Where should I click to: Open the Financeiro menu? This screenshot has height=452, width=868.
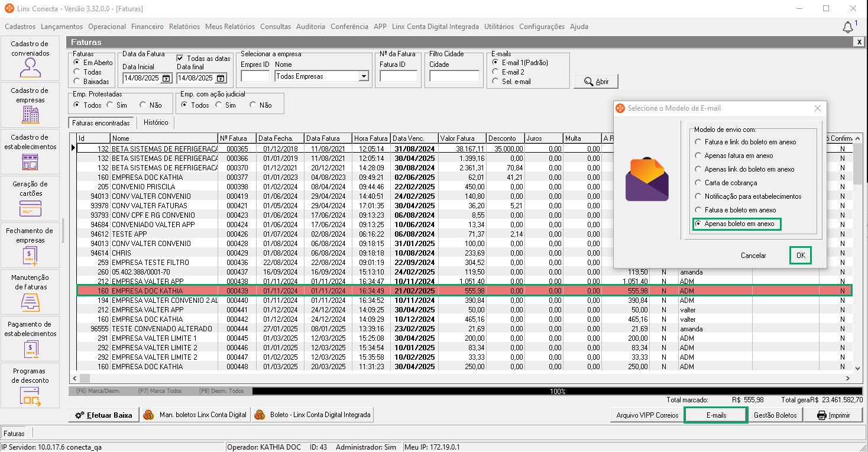coord(147,27)
